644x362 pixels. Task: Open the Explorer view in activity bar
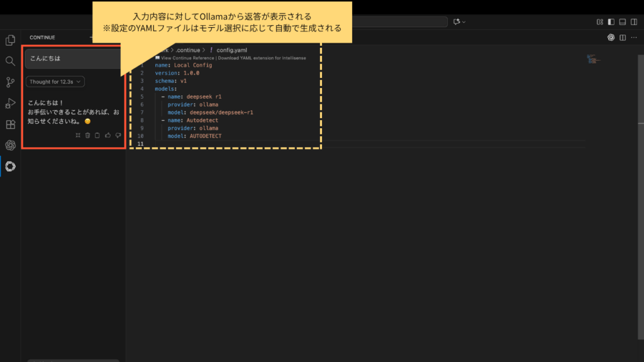point(10,40)
